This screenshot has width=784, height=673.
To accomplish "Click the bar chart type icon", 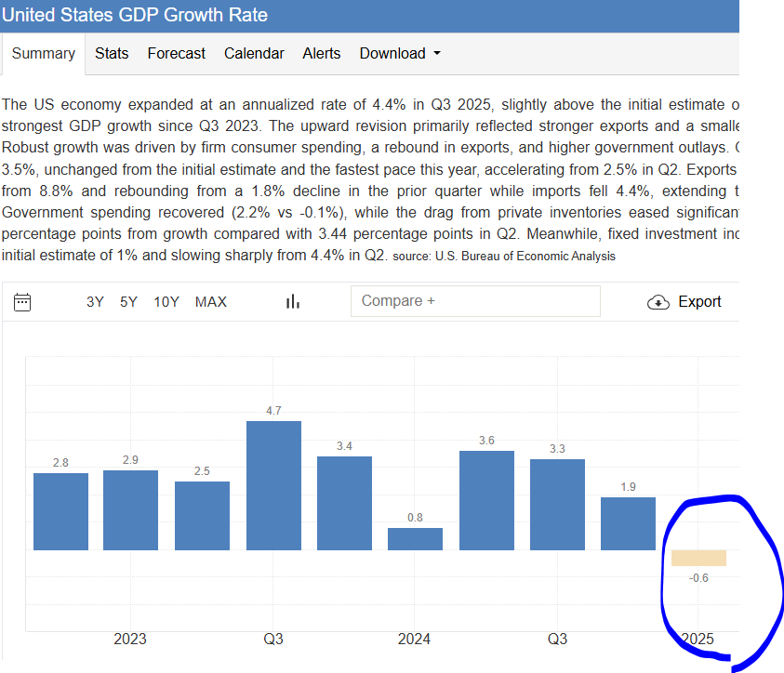I will 293,302.
